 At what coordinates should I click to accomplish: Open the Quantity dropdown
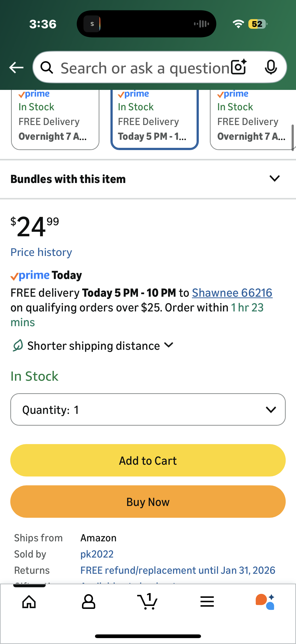148,409
